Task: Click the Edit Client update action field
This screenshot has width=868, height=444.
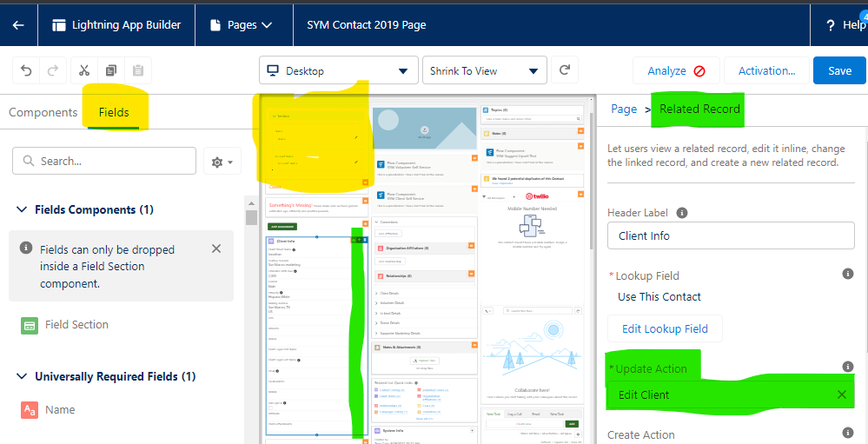Action: (x=731, y=394)
